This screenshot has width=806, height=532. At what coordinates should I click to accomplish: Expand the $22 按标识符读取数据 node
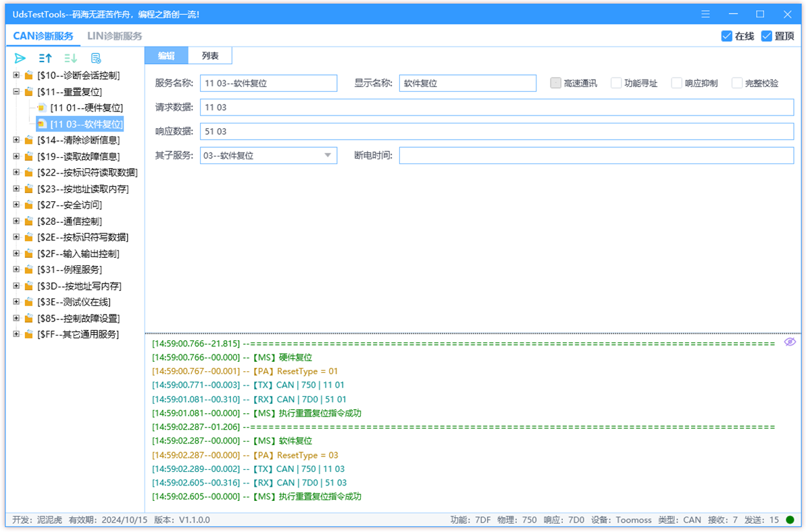click(16, 173)
